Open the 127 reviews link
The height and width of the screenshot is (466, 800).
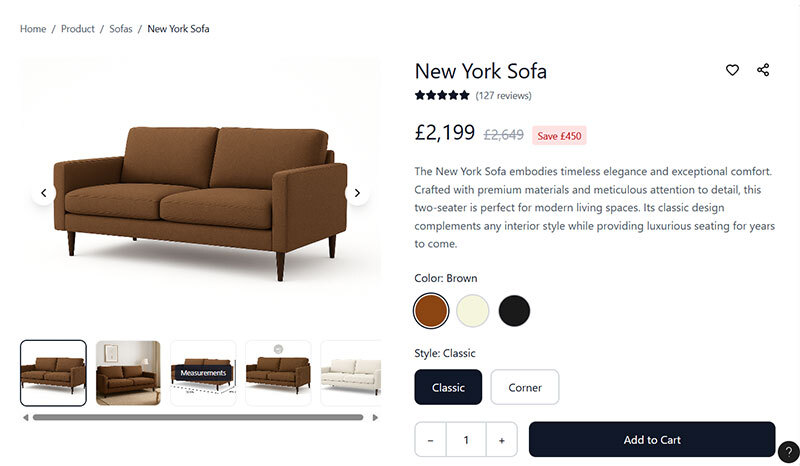(x=504, y=96)
